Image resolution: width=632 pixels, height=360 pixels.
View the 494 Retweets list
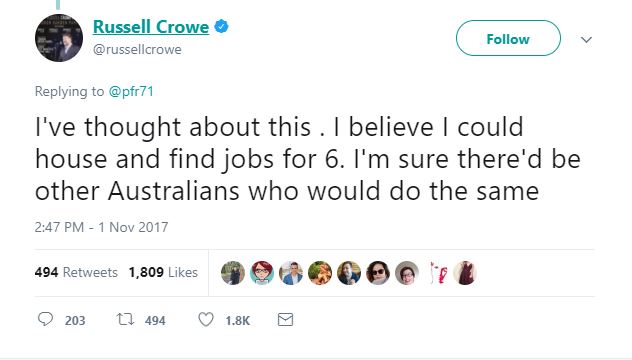pyautogui.click(x=76, y=273)
